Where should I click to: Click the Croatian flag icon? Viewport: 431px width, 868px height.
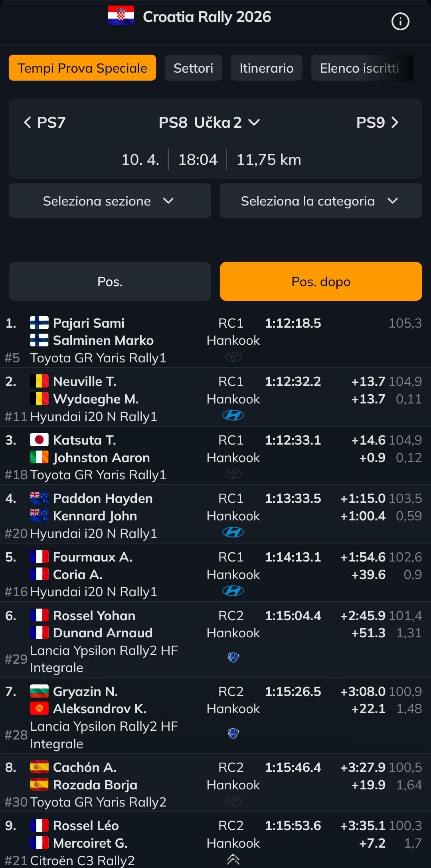tap(121, 16)
